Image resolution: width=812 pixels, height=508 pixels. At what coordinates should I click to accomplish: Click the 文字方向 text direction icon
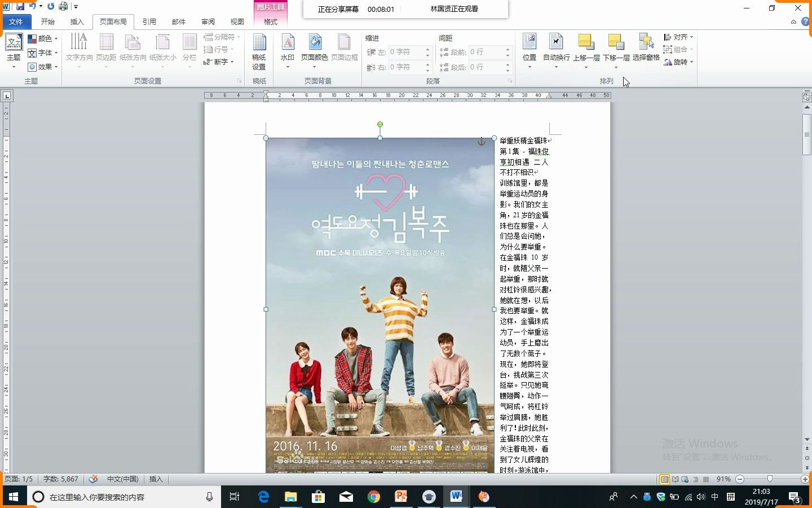click(79, 42)
